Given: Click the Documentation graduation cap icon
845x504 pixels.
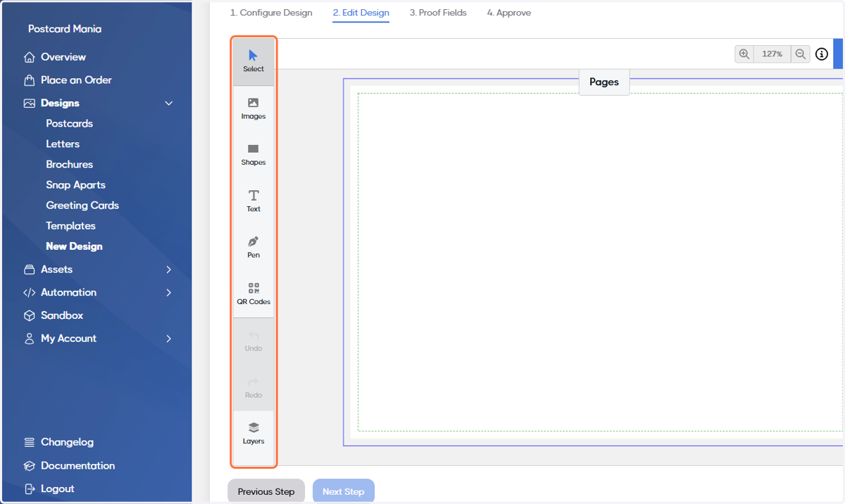Looking at the screenshot, I should [x=29, y=466].
